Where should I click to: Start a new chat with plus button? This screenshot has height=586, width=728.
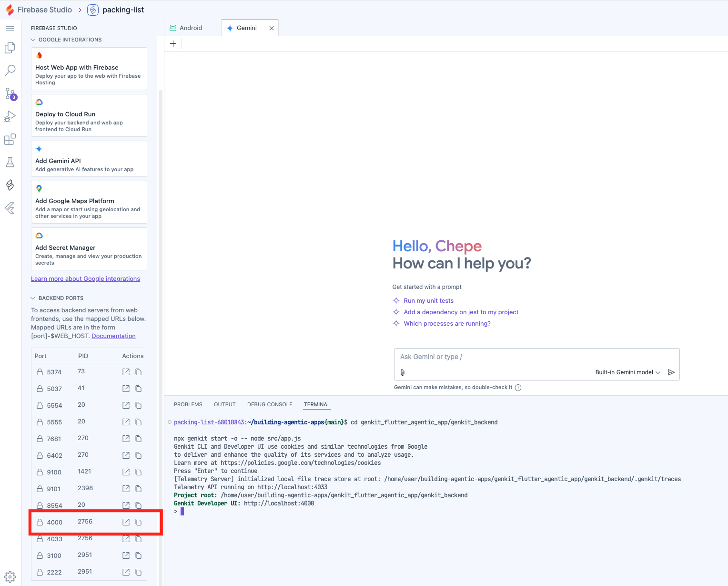(x=173, y=44)
